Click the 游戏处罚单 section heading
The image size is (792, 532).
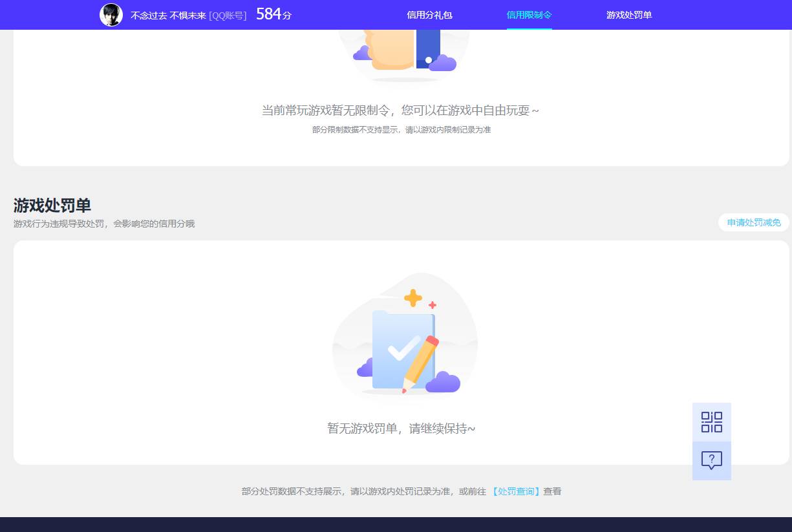click(52, 206)
